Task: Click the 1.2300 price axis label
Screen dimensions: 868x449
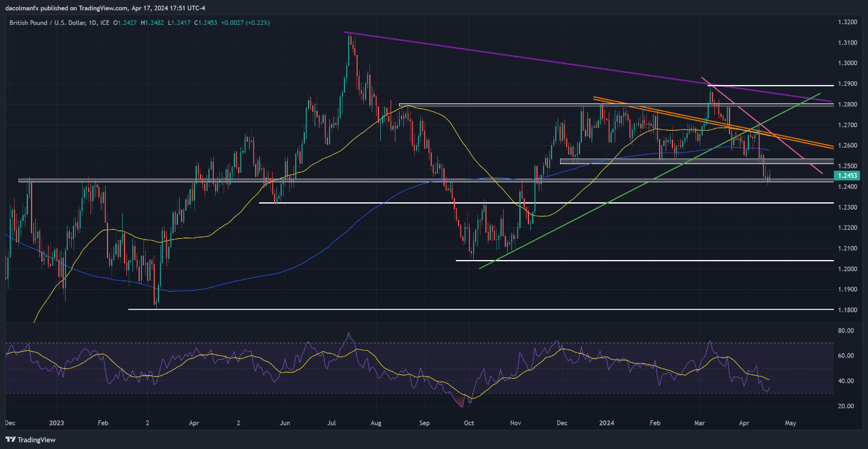Action: (x=847, y=207)
